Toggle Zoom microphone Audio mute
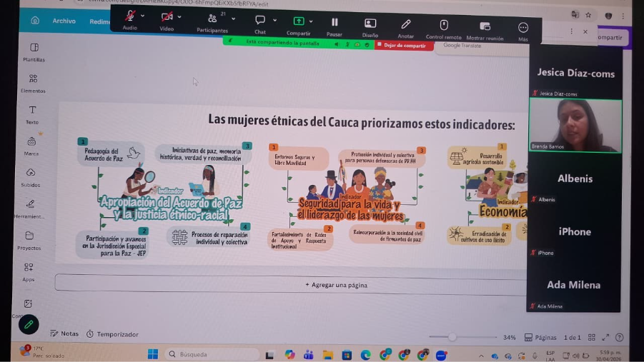Viewport: 644px width, 362px height. pos(130,20)
